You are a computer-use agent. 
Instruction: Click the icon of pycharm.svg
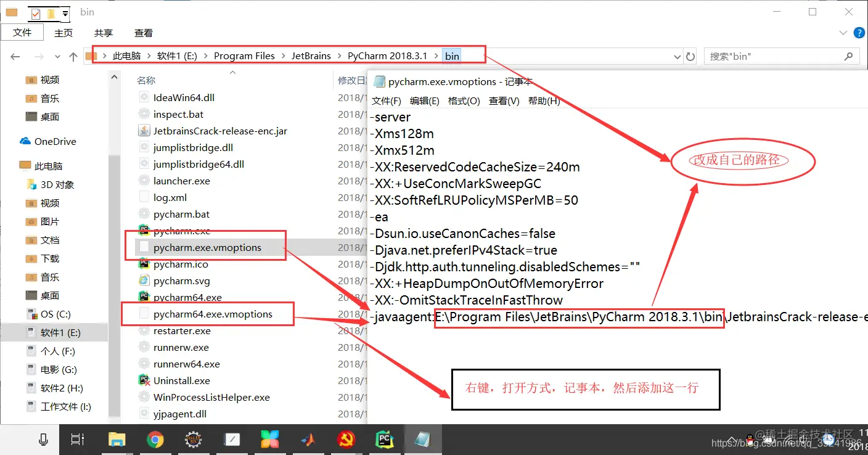(144, 281)
